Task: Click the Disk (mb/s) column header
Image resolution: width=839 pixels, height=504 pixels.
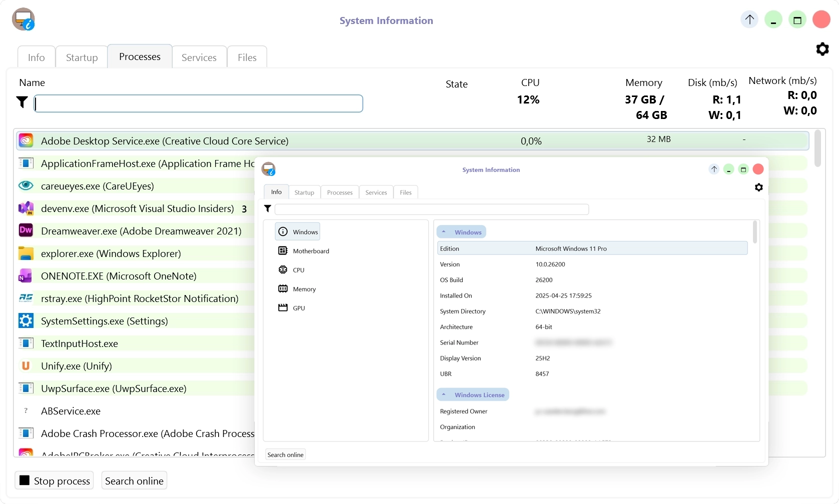Action: [x=712, y=82]
